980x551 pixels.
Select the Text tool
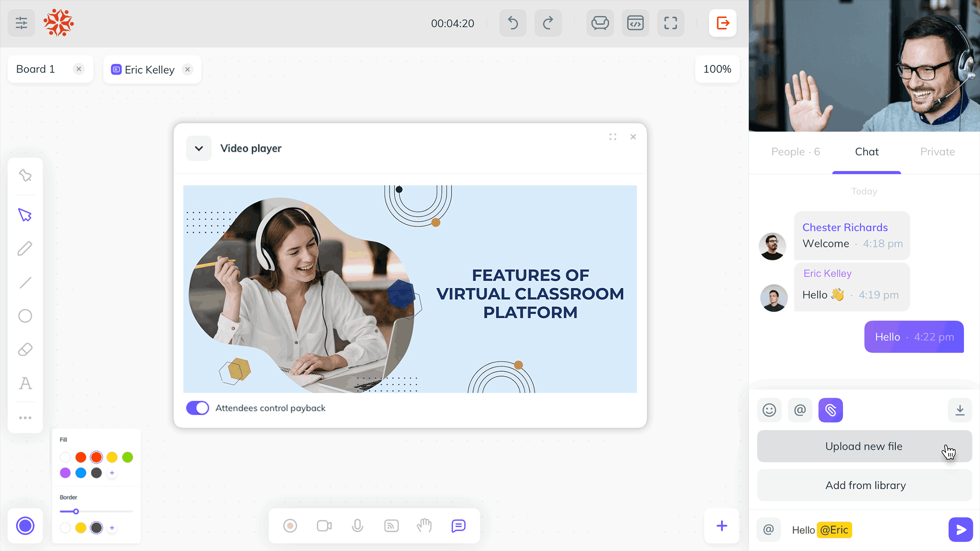[25, 384]
